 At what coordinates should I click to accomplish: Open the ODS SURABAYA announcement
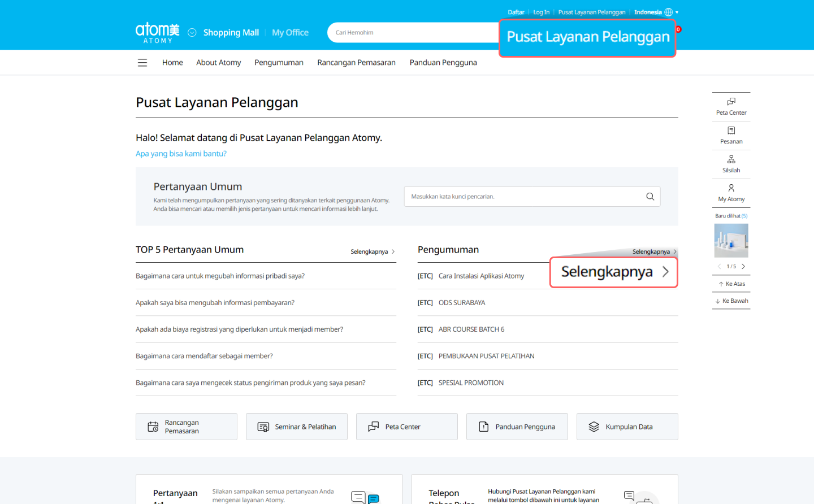click(x=461, y=303)
